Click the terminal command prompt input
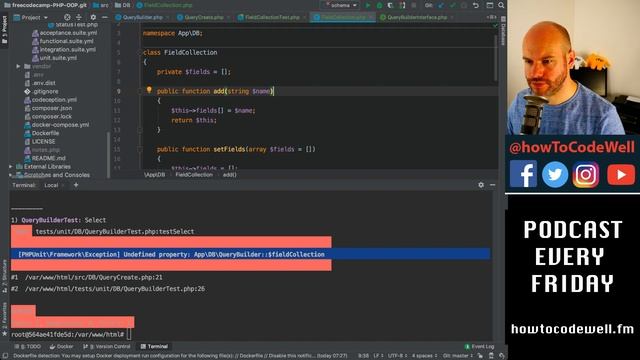This screenshot has height=360, width=640. [x=129, y=335]
